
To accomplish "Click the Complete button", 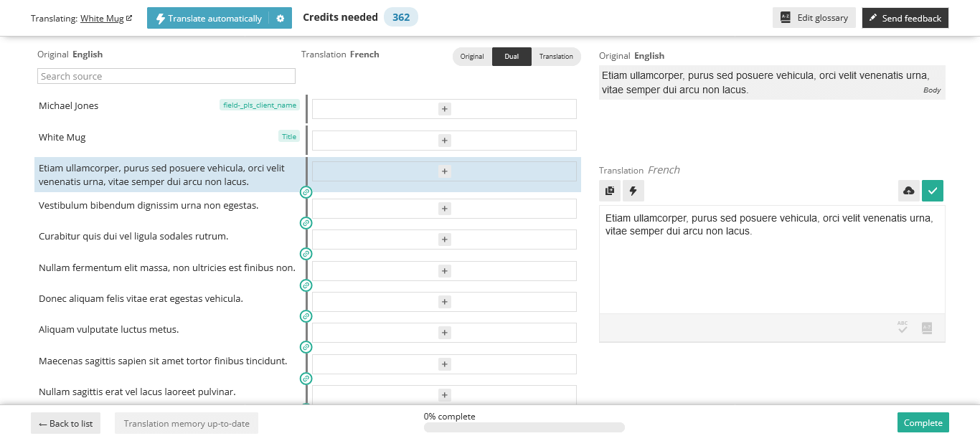I will pyautogui.click(x=923, y=423).
